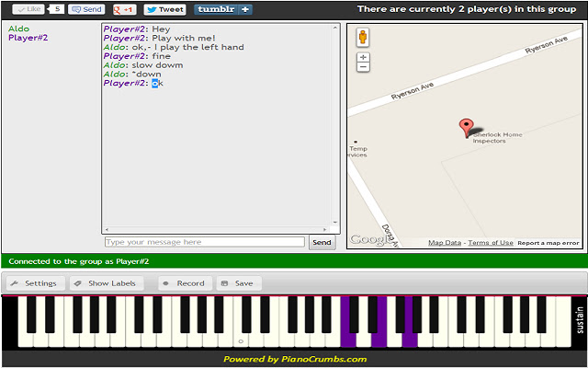This screenshot has width=588, height=368.
Task: Click the Google +1 button
Action: 124,9
